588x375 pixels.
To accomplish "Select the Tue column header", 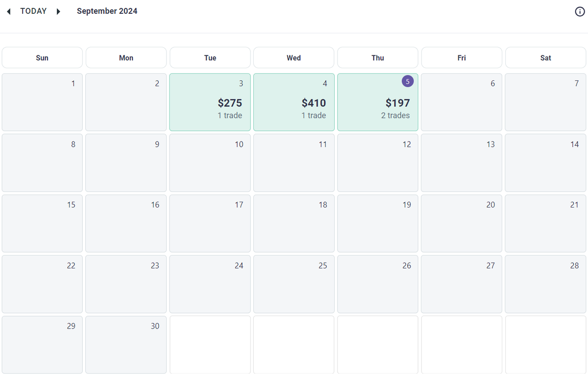I will (210, 58).
